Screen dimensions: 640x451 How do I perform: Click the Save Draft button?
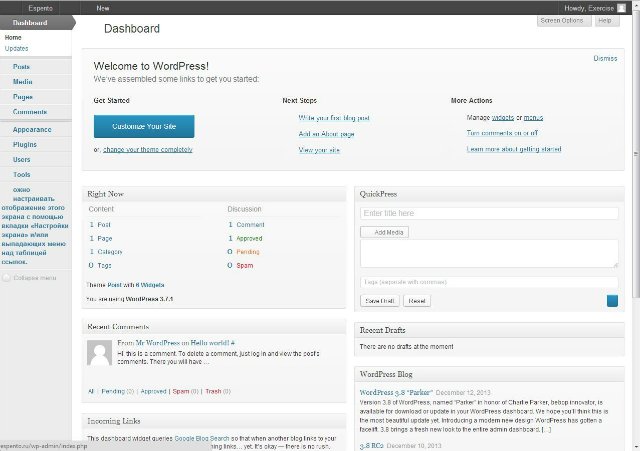click(x=379, y=301)
